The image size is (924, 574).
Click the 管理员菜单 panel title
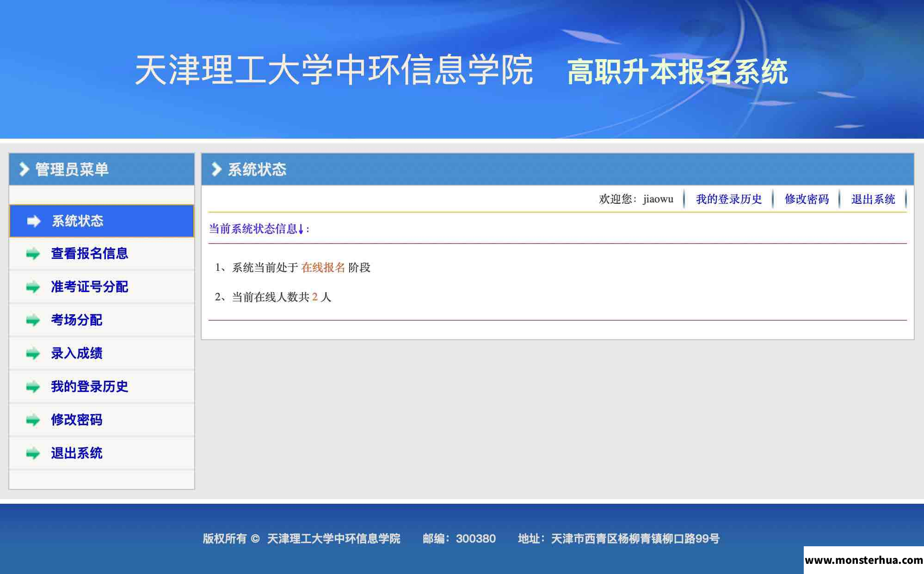(72, 169)
